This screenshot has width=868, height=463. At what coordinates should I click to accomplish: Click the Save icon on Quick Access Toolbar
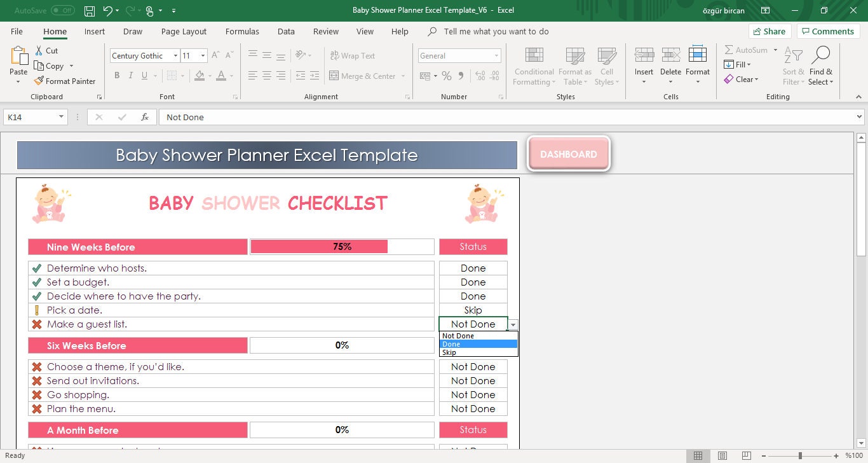[89, 10]
